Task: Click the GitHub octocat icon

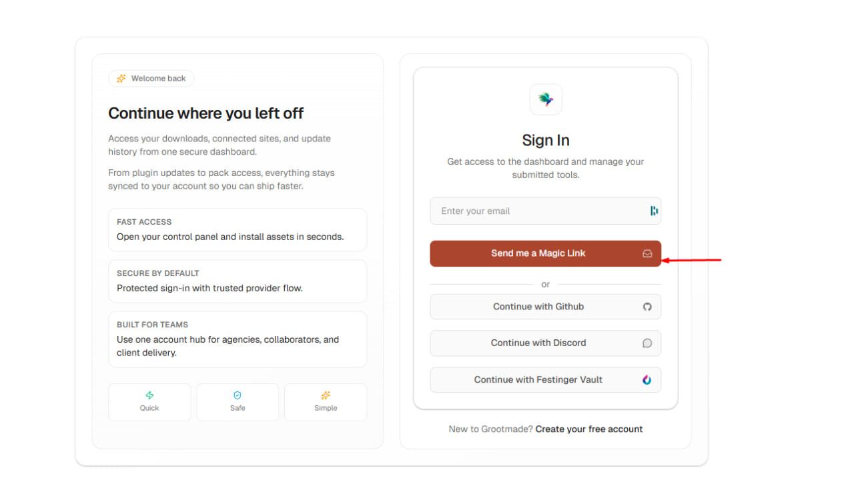Action: pos(647,307)
